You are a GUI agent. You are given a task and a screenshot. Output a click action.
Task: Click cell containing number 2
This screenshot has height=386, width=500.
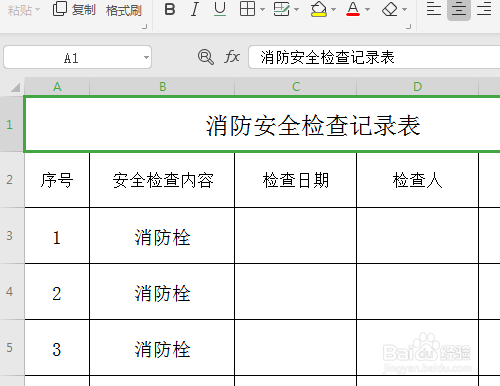pos(57,292)
